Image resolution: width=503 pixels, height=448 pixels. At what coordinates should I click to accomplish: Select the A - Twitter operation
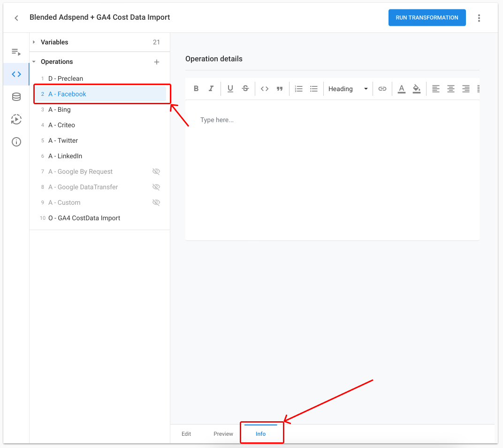[x=100, y=141]
